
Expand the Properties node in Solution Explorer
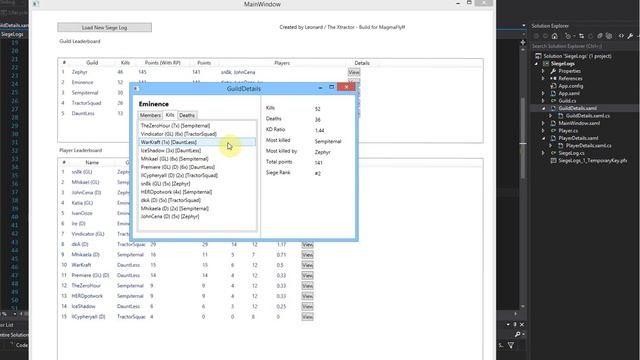coord(543,71)
